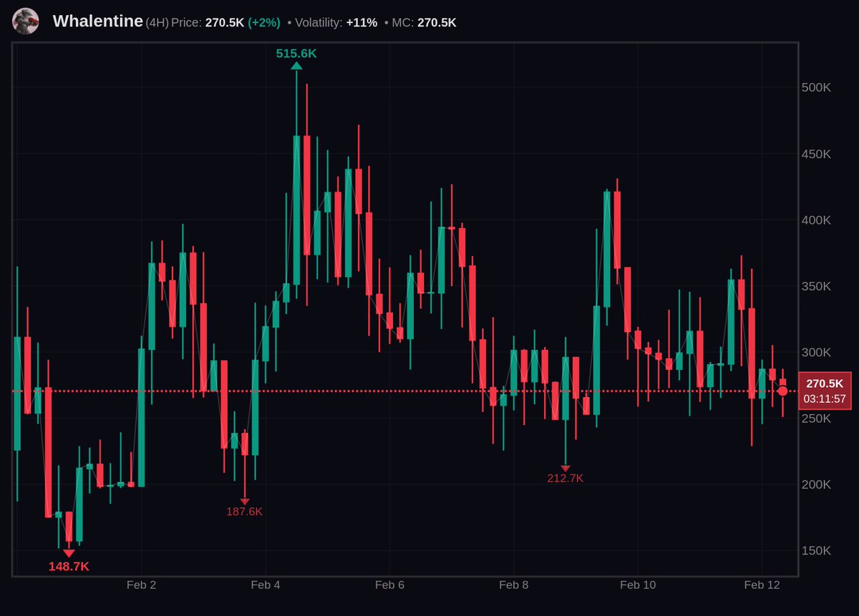
Task: Click the red down arrow above 187.6K
Action: coord(245,502)
